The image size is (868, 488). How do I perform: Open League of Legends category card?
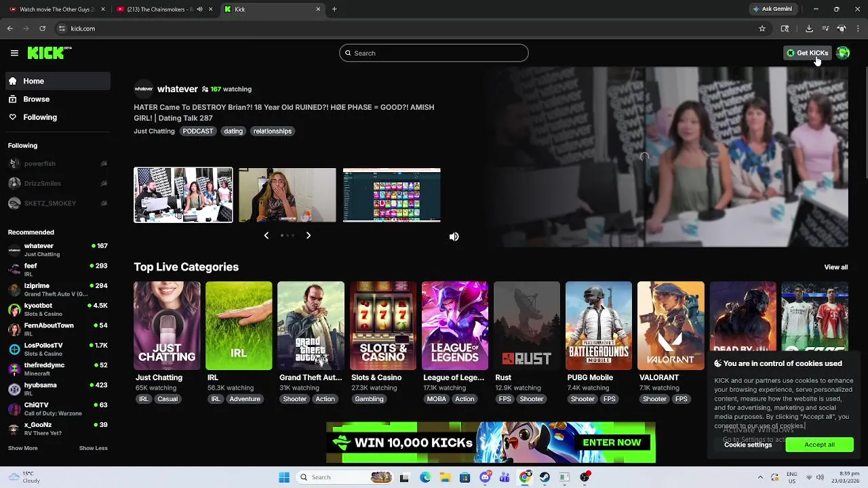[x=455, y=326]
